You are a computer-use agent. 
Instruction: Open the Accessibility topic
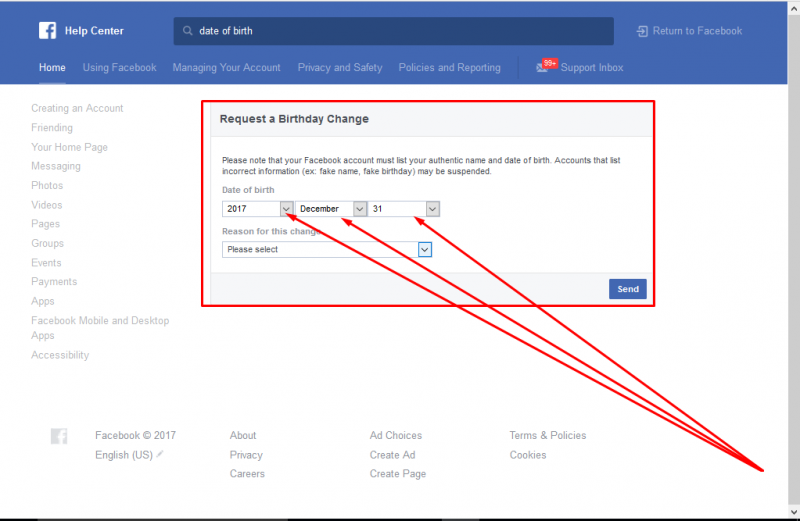[x=60, y=355]
